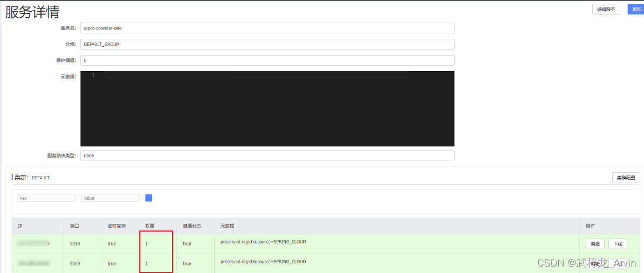Click the 服务路由类型 field showing none

[268, 156]
